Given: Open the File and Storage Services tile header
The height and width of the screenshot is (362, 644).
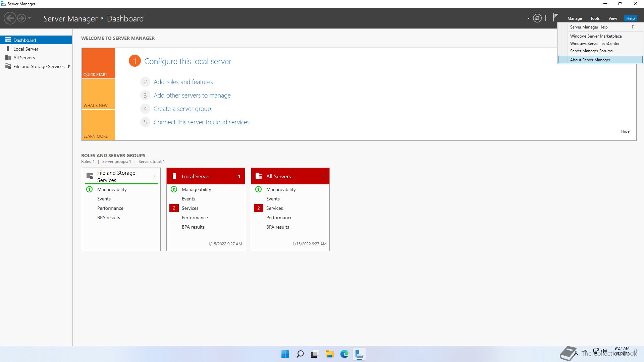Looking at the screenshot, I should (116, 176).
